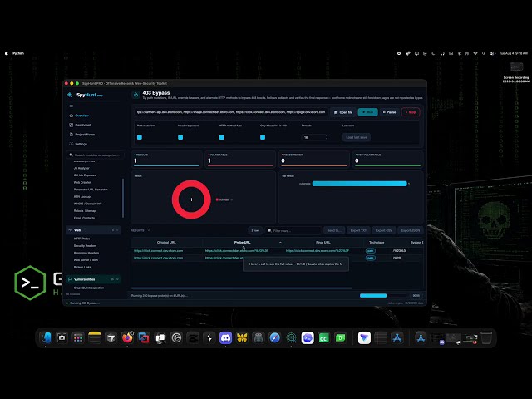Expand the Results section dropdown arrow
The image size is (532, 399).
point(149,231)
